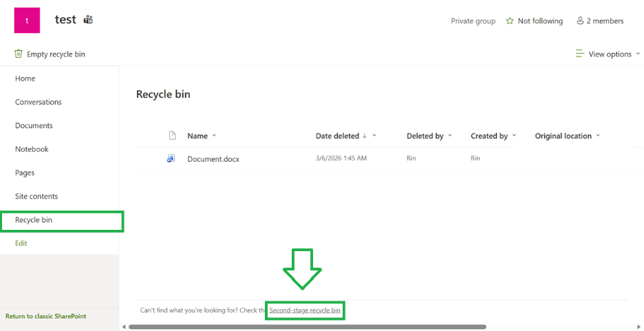Open the Date deleted column dropdown chevron

374,136
